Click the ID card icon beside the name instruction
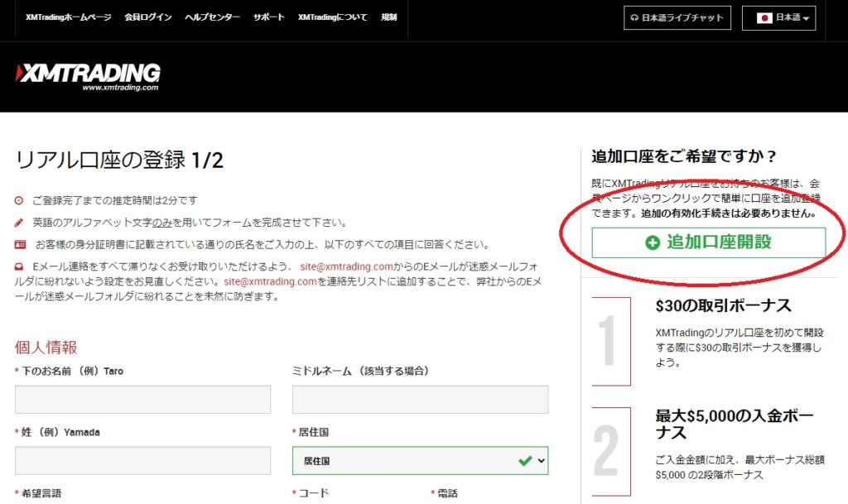Screen dimensions: 848x504 click(20, 245)
